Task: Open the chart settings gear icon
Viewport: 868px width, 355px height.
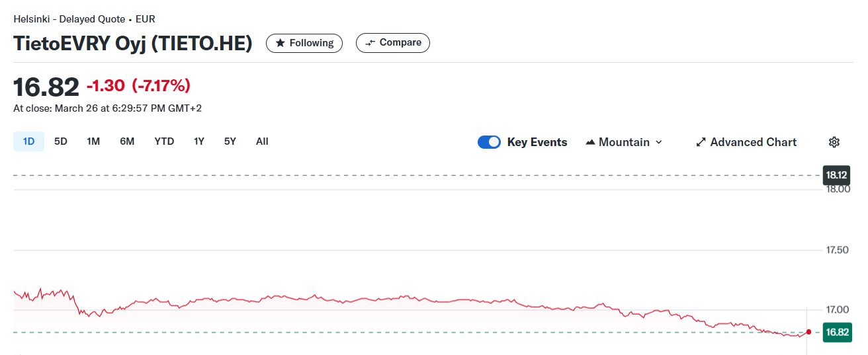Action: coord(834,142)
